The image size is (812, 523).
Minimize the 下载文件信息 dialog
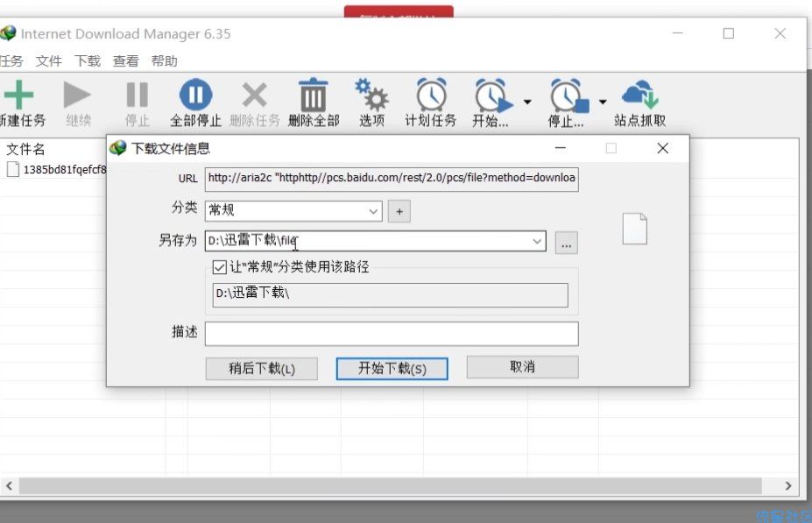point(561,148)
